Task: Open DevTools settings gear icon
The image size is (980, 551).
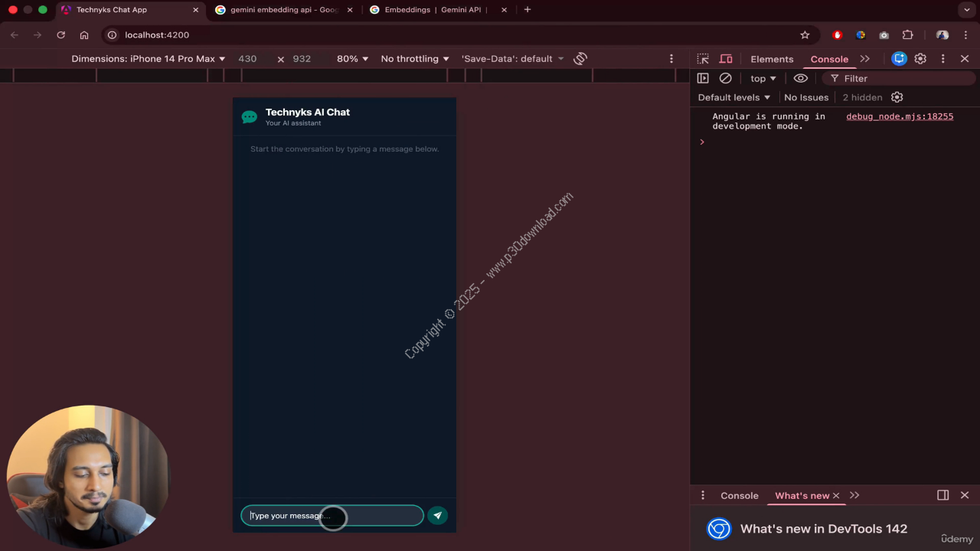Action: [x=920, y=59]
